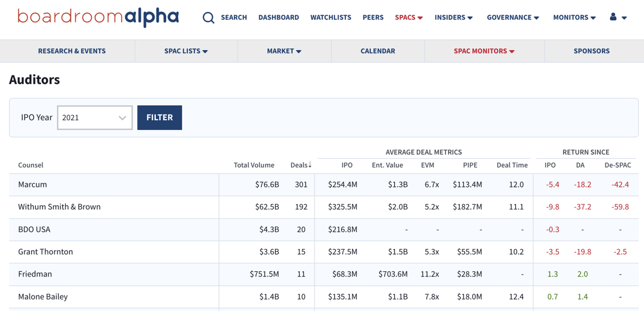Viewport: 644px width, 311px height.
Task: Open the IPO Year 2021 combo box
Action: click(95, 117)
